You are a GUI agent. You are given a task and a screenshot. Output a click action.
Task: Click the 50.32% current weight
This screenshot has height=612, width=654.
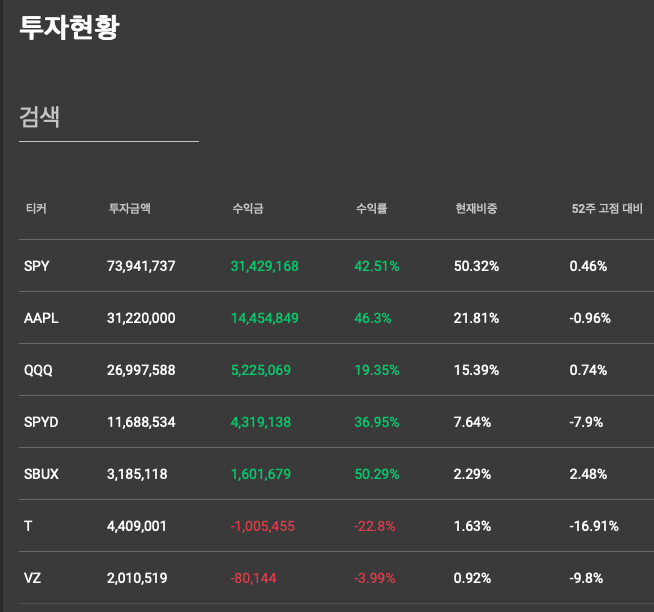point(476,266)
